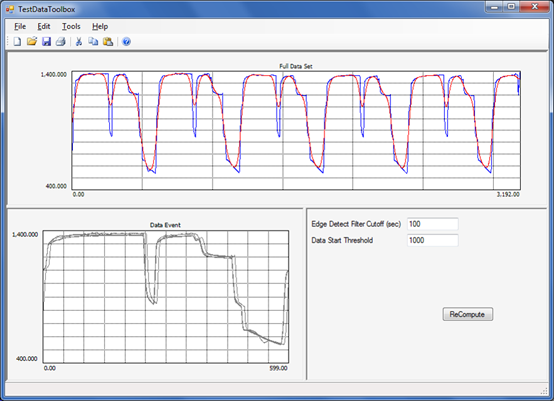This screenshot has height=401, width=554.
Task: Click the TestDataToolbox title bar app icon
Action: click(x=10, y=9)
